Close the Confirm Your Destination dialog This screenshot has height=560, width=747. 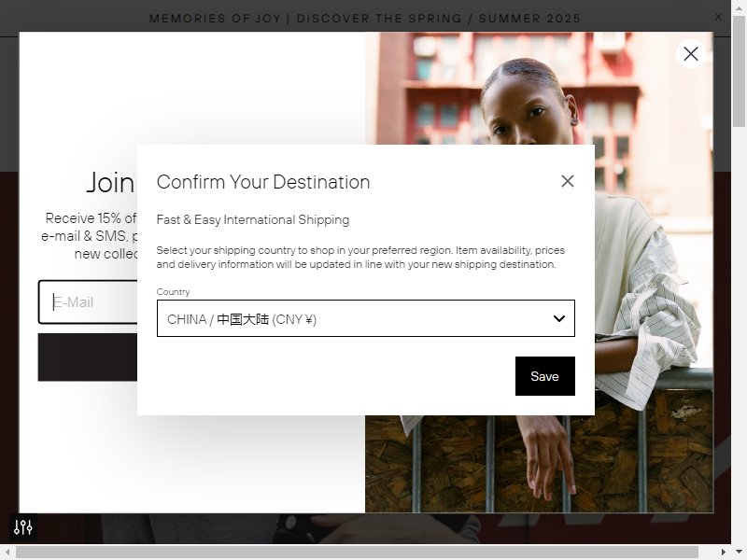tap(568, 181)
